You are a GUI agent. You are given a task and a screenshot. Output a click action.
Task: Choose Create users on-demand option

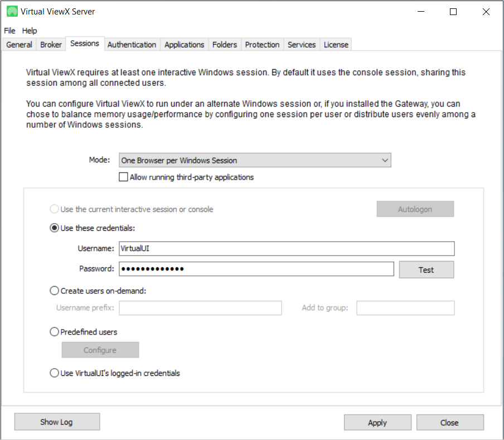(x=55, y=291)
